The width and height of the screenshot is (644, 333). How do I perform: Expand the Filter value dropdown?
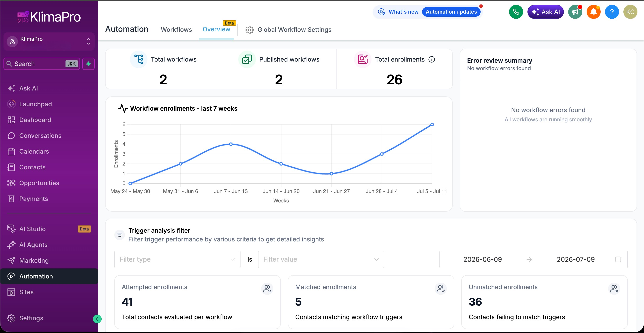click(321, 259)
